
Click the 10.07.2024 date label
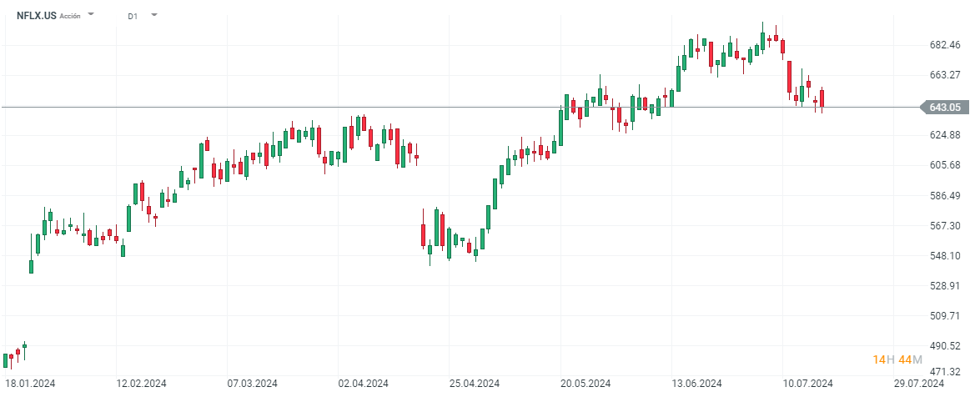coord(807,384)
